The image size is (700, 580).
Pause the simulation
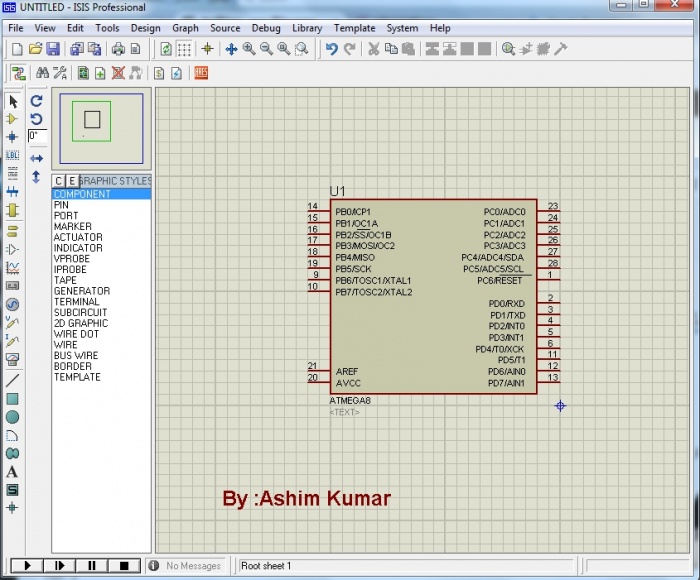coord(92,566)
